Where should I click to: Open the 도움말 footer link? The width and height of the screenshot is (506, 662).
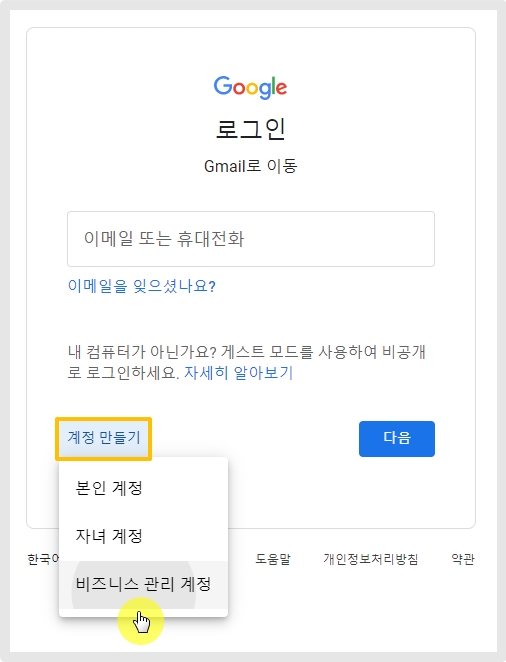coord(273,559)
